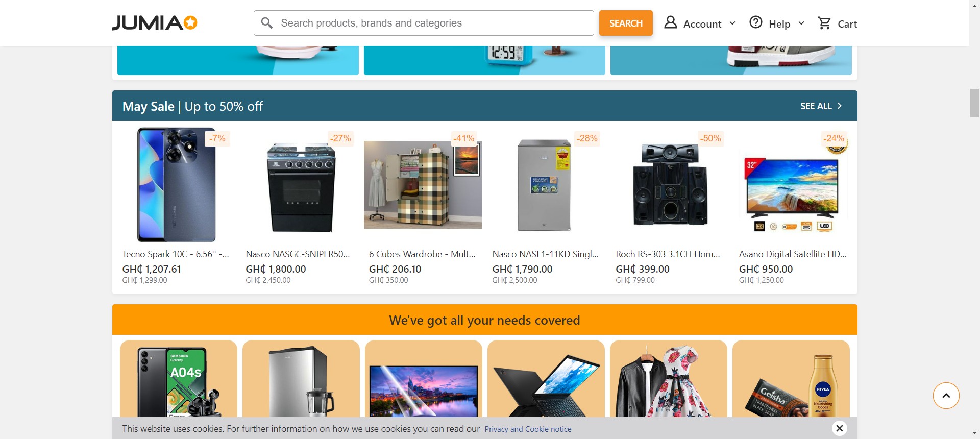Dismiss the cookie notice with X
The height and width of the screenshot is (439, 980).
tap(839, 428)
